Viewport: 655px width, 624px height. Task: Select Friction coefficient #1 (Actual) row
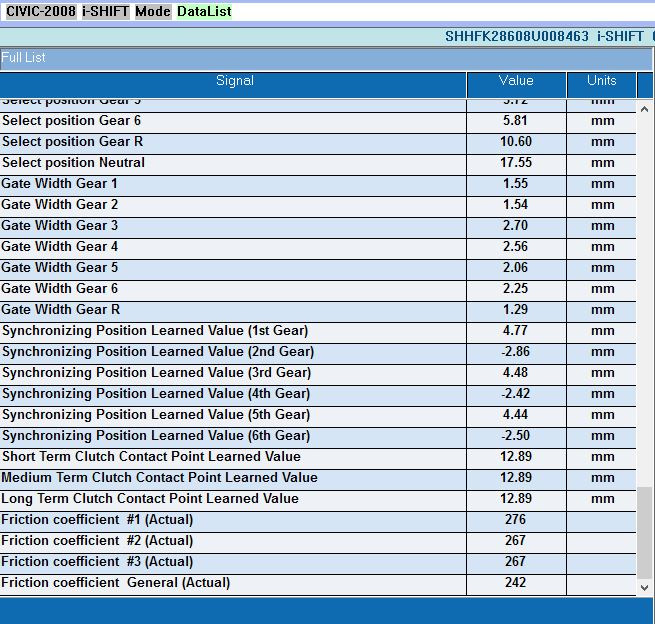pos(318,522)
